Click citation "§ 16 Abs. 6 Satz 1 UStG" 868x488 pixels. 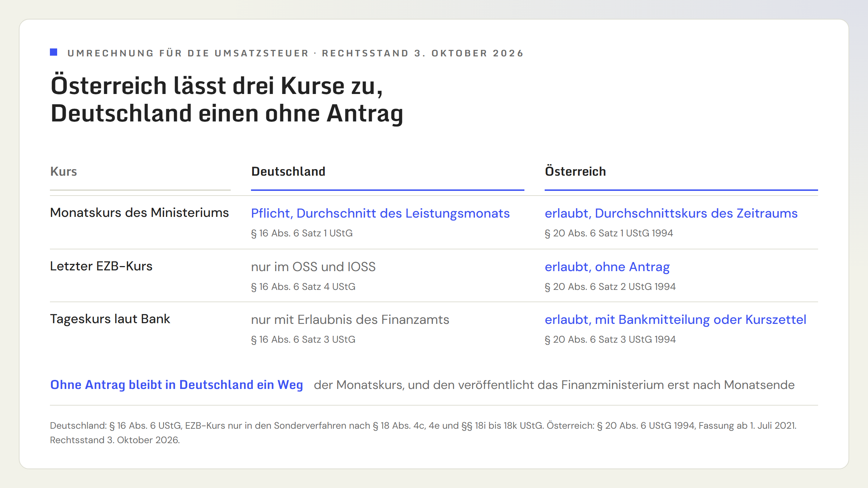pyautogui.click(x=302, y=233)
